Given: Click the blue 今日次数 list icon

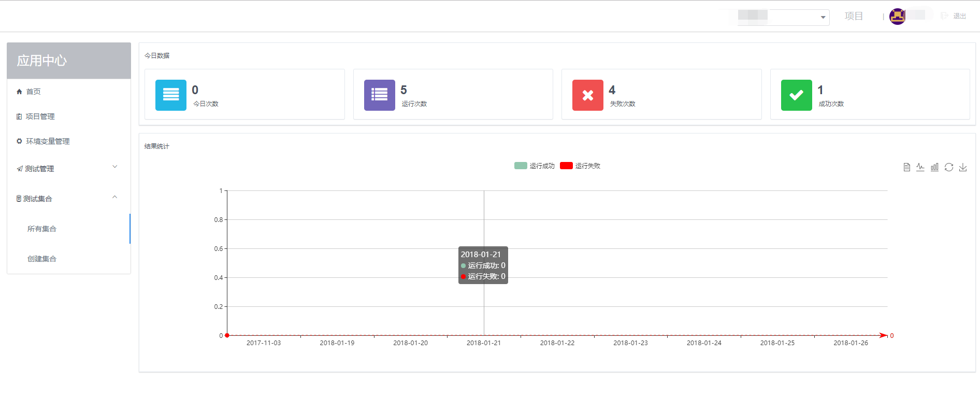Looking at the screenshot, I should pyautogui.click(x=171, y=95).
